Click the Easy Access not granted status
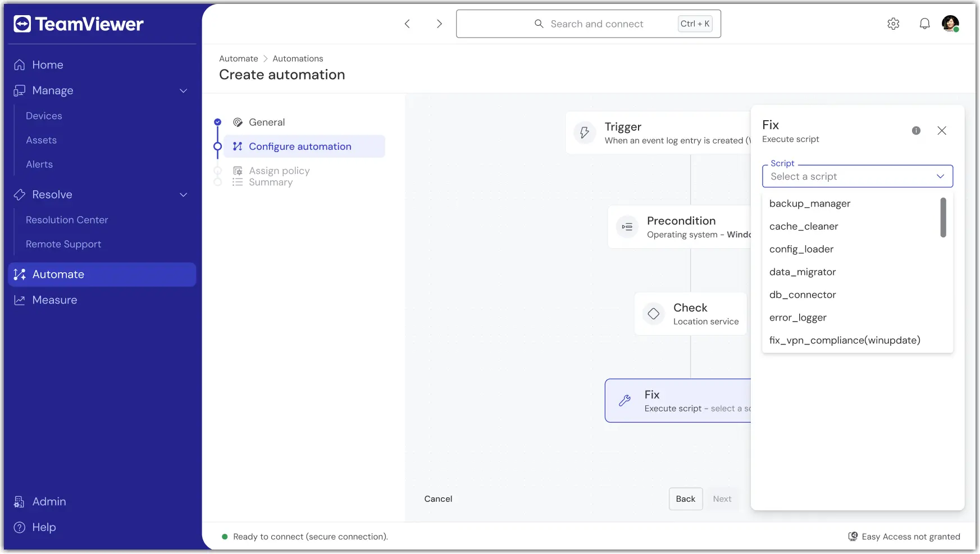The width and height of the screenshot is (980, 554). (904, 537)
